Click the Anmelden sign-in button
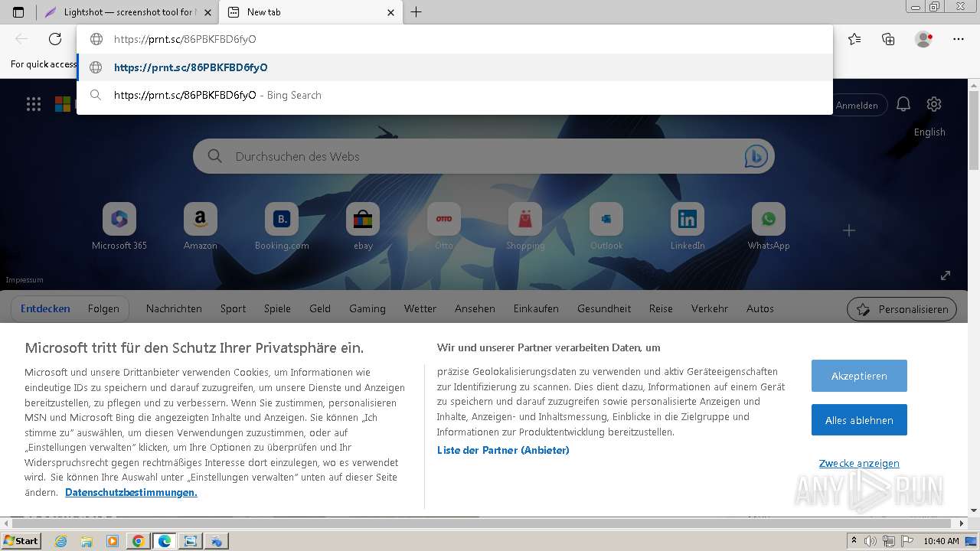Screen dimensions: 980x551 [857, 105]
